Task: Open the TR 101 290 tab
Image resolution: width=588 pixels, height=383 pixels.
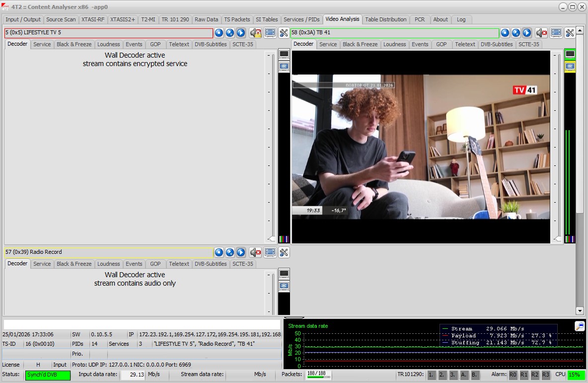Action: [x=175, y=19]
